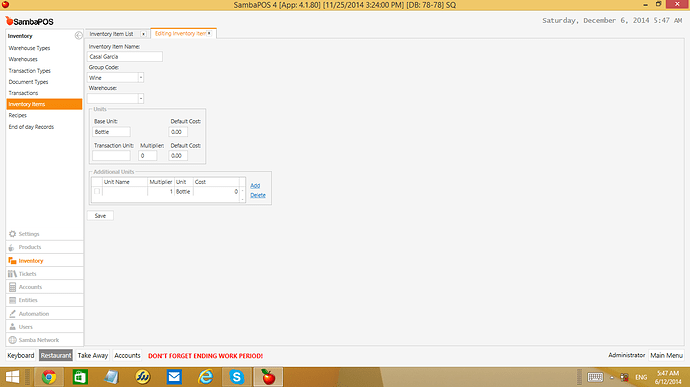
Task: Click the Delete link for additional units
Action: point(258,195)
